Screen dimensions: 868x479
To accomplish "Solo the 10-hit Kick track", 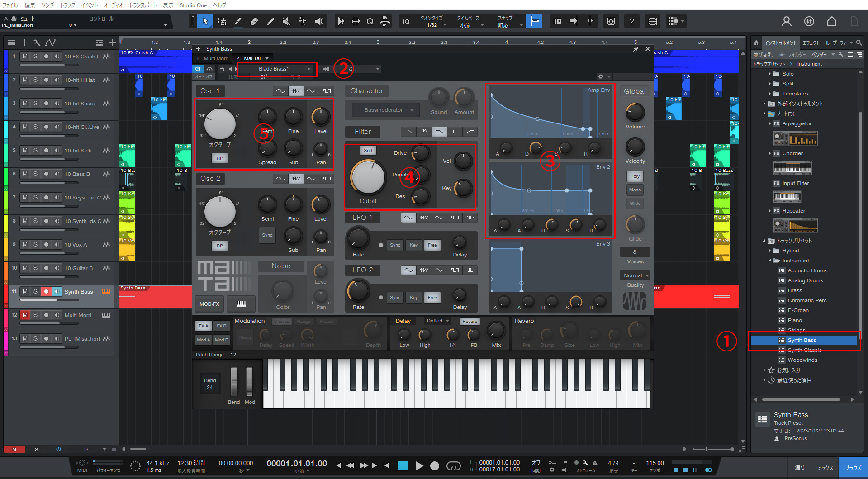I will coord(35,151).
